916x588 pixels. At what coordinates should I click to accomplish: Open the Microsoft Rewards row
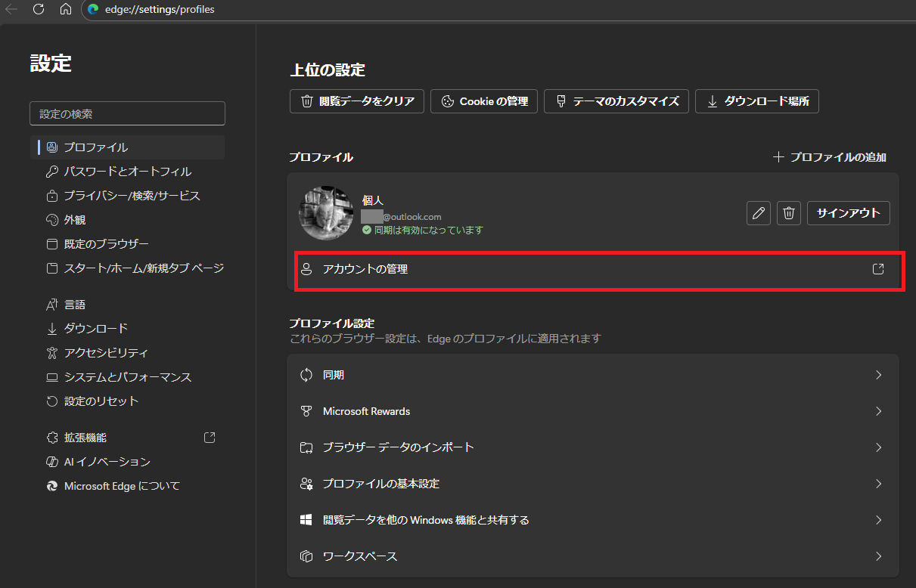[594, 411]
